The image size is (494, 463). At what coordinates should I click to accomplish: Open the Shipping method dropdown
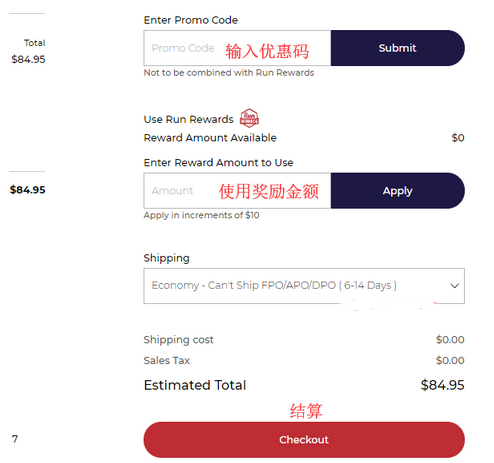pos(304,286)
